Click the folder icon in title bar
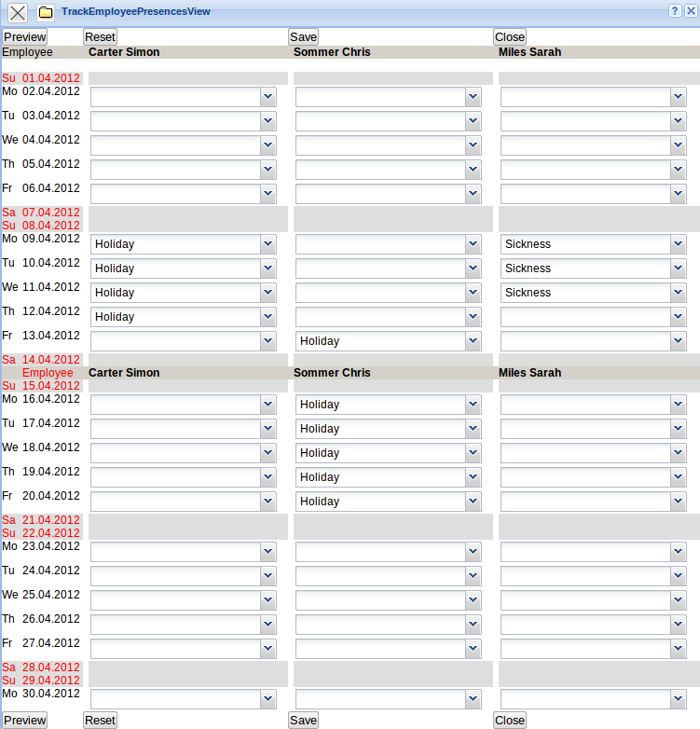 click(x=45, y=12)
